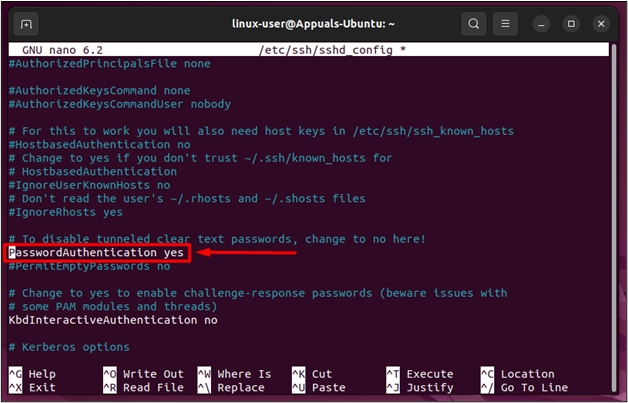Viewport: 628px width, 403px height.
Task: Click the ^X Exit shortcut
Action: pos(32,387)
